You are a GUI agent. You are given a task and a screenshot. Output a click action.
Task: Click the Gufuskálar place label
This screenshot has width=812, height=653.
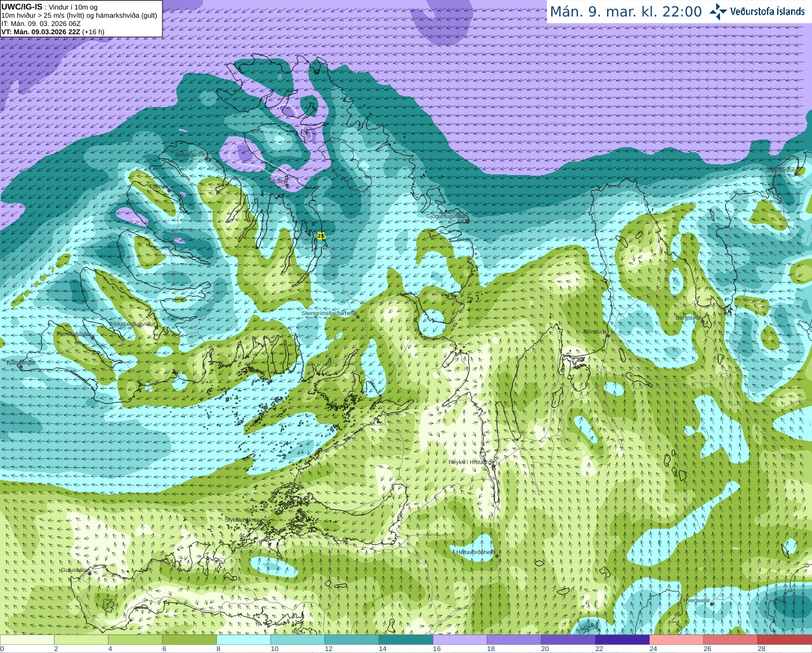74,570
